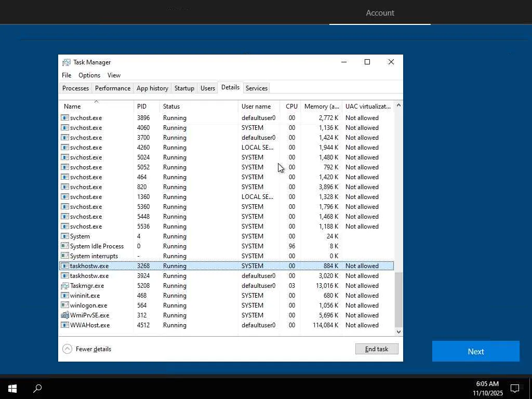Sort by the CPU column header
532x399 pixels.
[x=290, y=106]
